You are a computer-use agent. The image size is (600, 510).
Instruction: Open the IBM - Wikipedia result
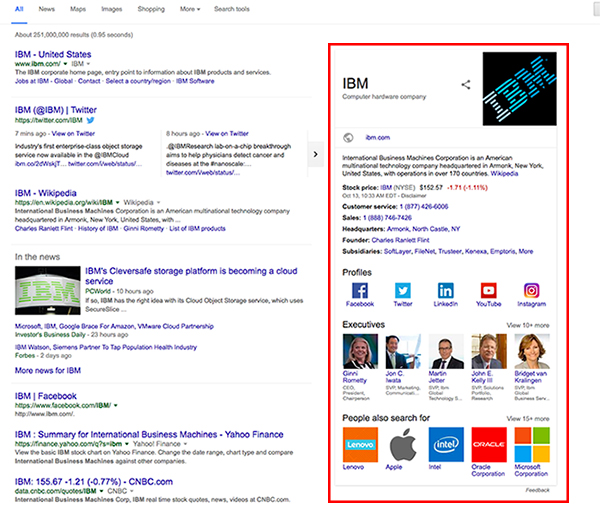pos(46,193)
